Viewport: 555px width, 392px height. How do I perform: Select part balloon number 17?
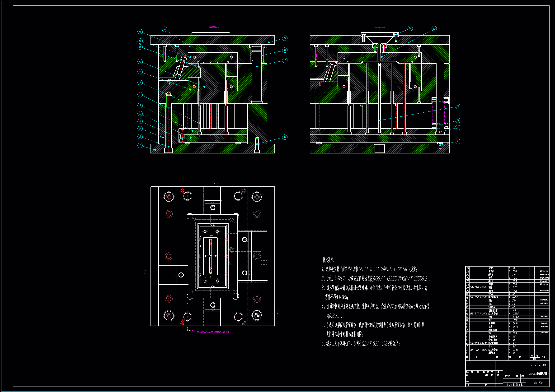click(285, 60)
